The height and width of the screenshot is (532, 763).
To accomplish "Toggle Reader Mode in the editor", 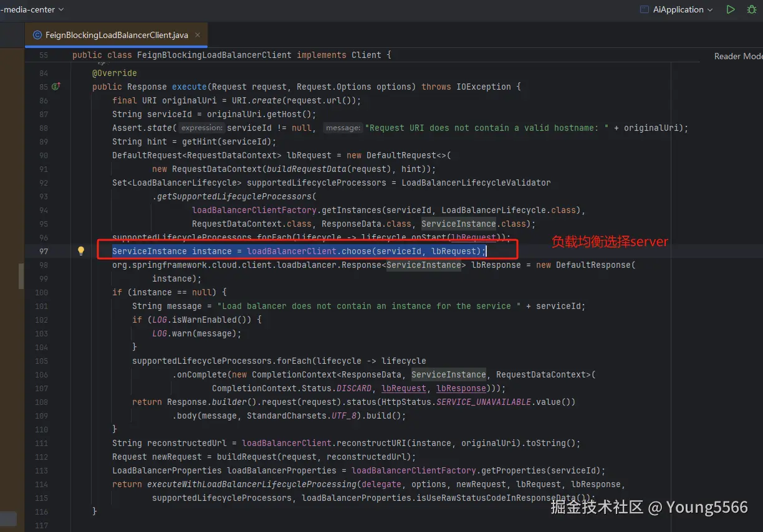I will coord(738,56).
